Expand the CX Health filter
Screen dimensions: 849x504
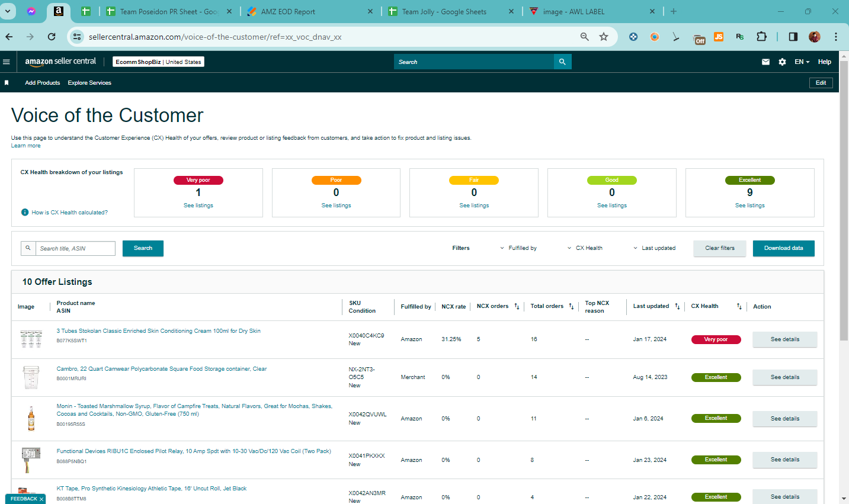[x=585, y=248]
